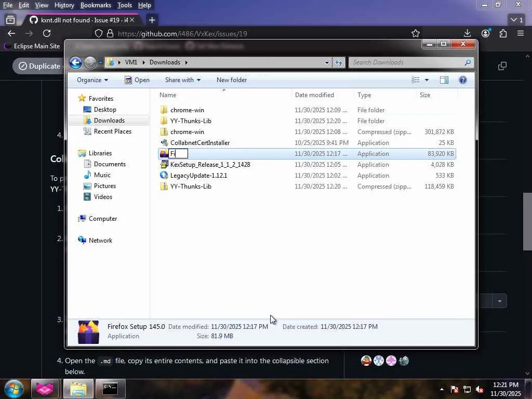Open Firefox extensions puzzle icon

pos(503,33)
